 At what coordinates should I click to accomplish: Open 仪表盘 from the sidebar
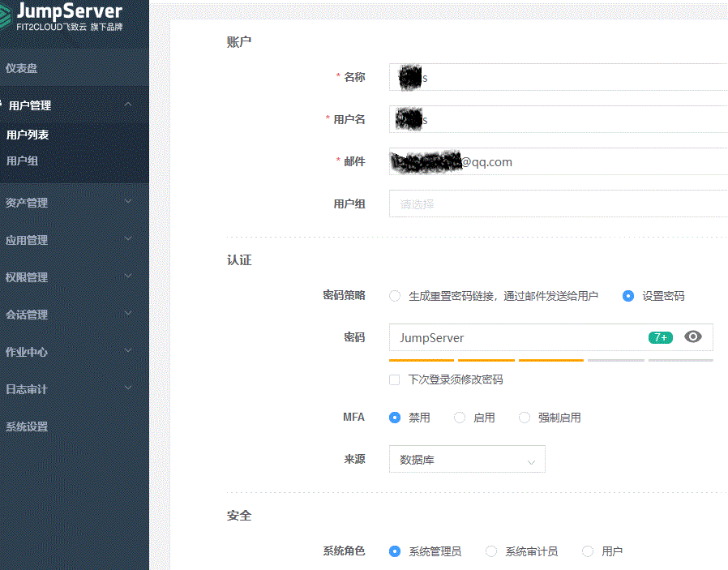(22, 68)
